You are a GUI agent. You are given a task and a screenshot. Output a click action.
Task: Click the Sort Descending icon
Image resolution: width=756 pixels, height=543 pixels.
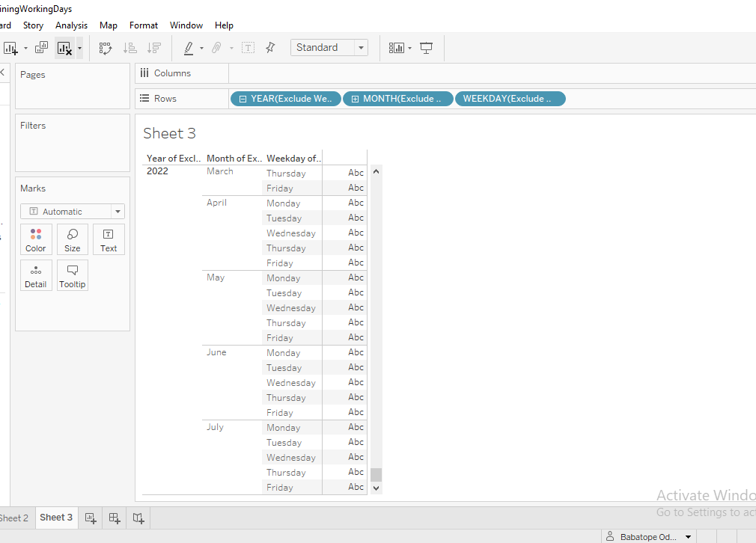tap(154, 47)
